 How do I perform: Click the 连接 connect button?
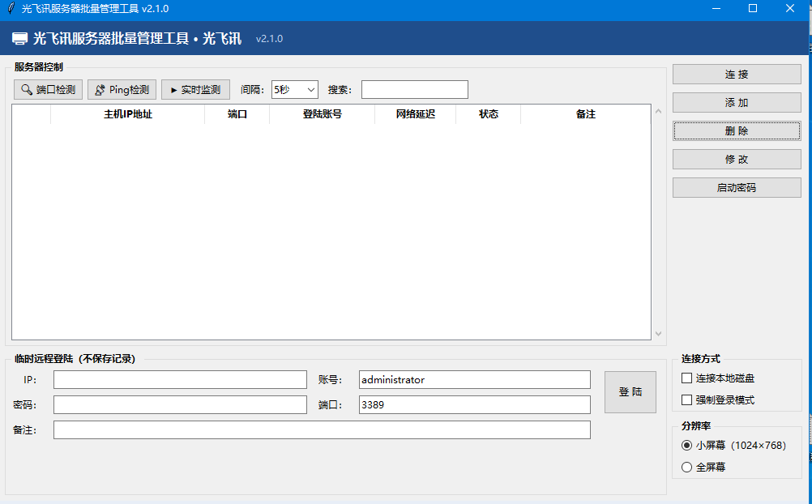pyautogui.click(x=737, y=74)
